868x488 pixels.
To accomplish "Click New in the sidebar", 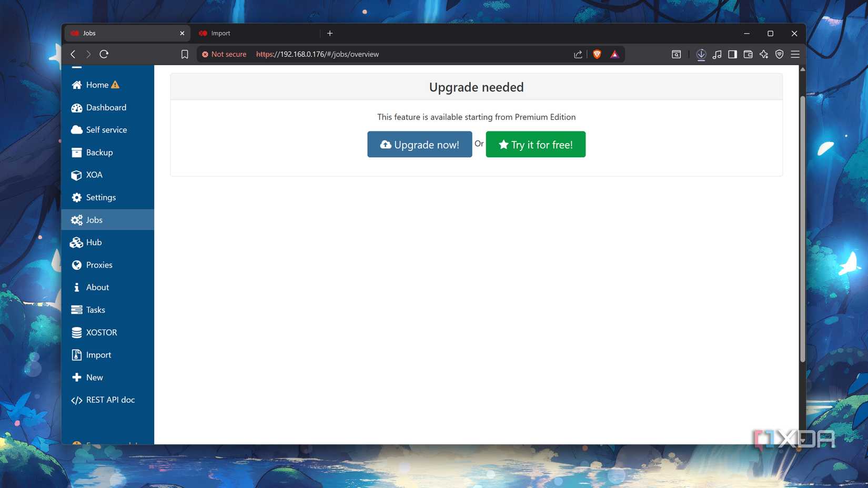I will (107, 378).
